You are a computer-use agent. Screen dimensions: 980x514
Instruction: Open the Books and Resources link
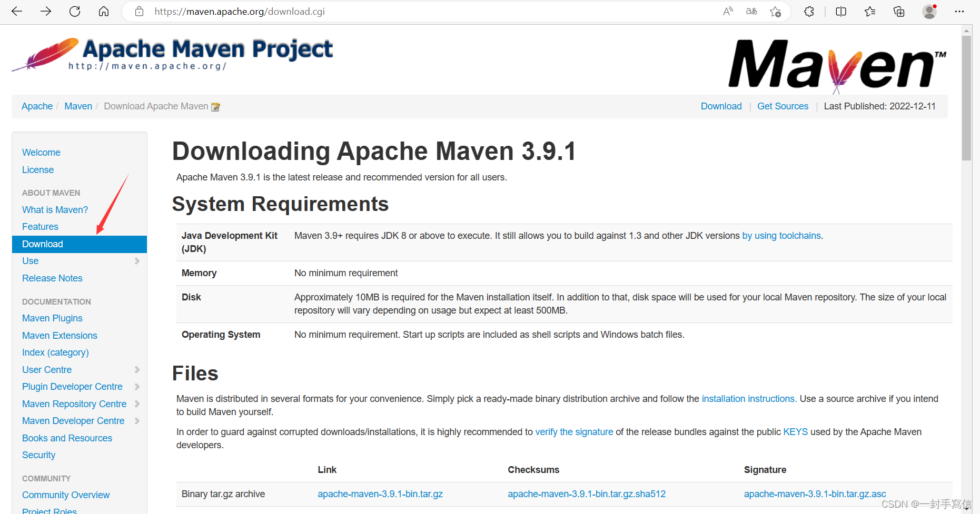pos(67,438)
